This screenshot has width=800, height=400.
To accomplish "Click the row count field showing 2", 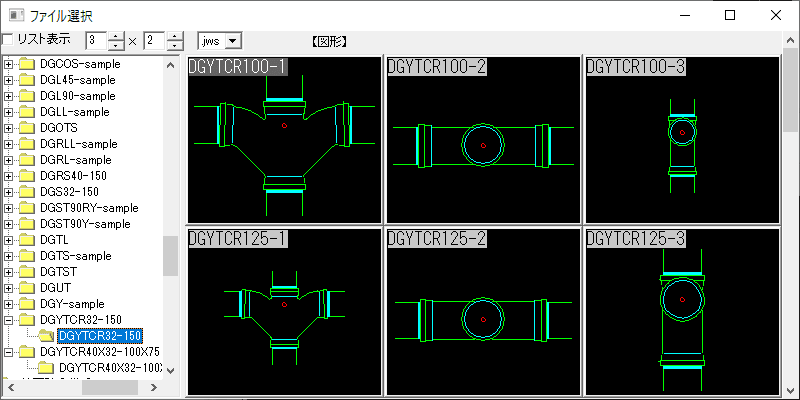I will click(155, 41).
